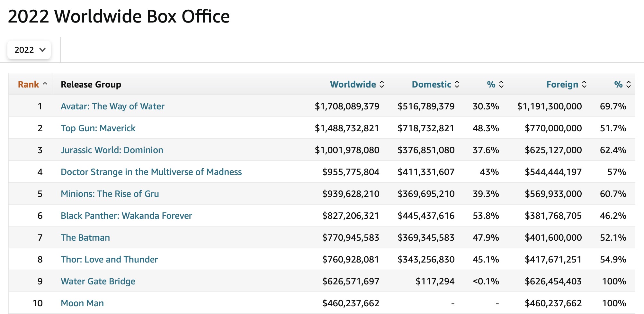Open Water Gate Bridge link
This screenshot has width=644, height=314.
(98, 281)
